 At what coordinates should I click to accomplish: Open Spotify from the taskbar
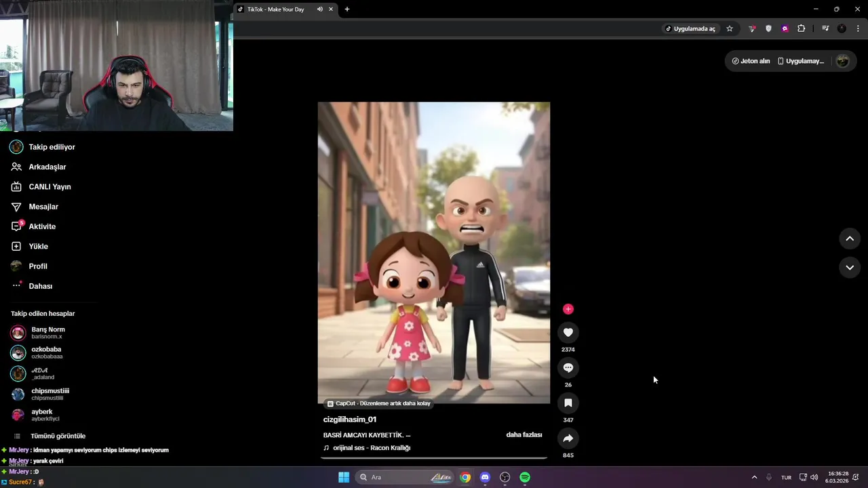pyautogui.click(x=525, y=477)
